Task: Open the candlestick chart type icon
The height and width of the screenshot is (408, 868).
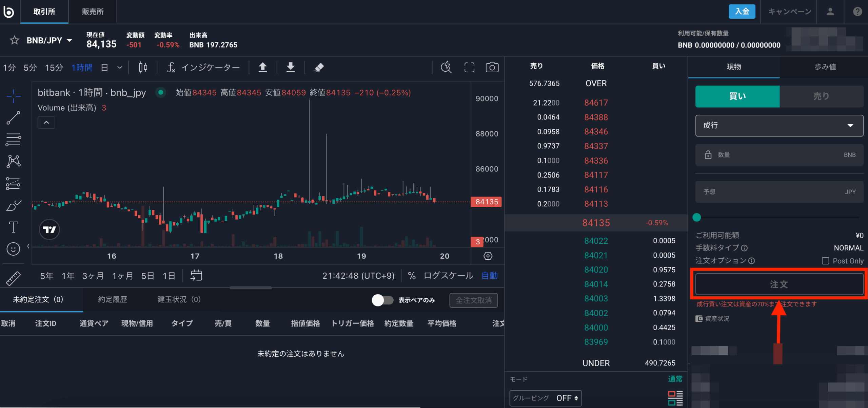Action: coord(143,67)
